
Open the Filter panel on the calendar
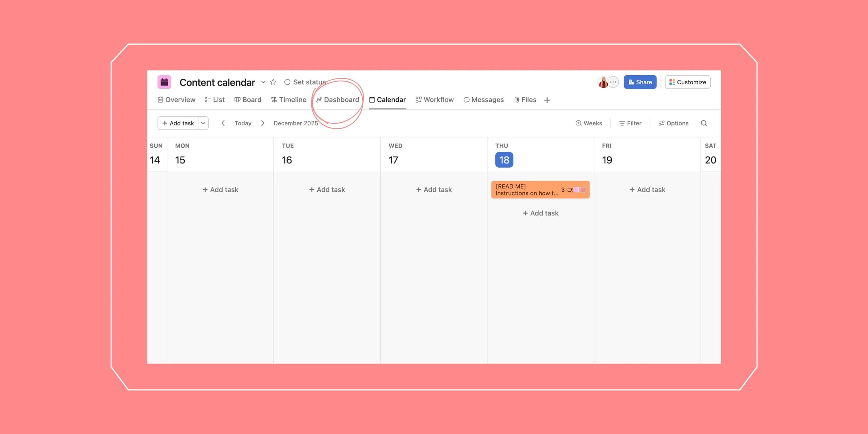[x=630, y=123]
